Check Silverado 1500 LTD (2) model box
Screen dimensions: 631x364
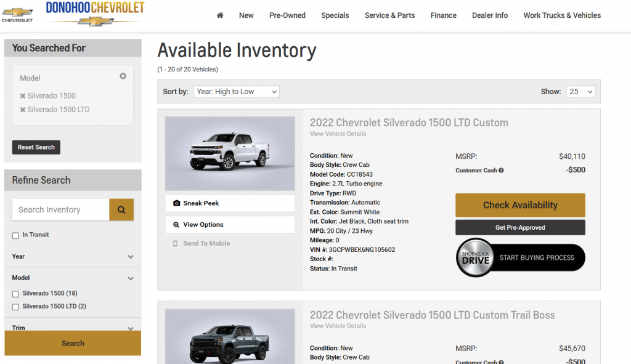point(15,307)
